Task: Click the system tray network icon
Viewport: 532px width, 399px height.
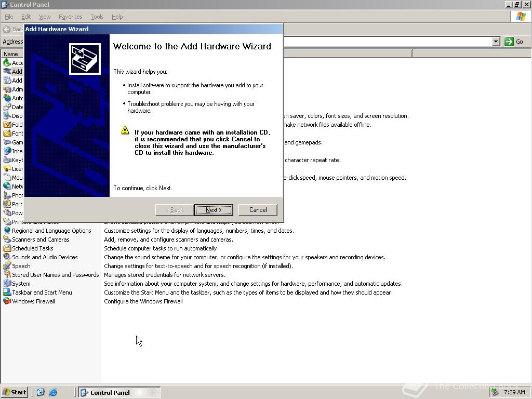Action: click(x=495, y=392)
